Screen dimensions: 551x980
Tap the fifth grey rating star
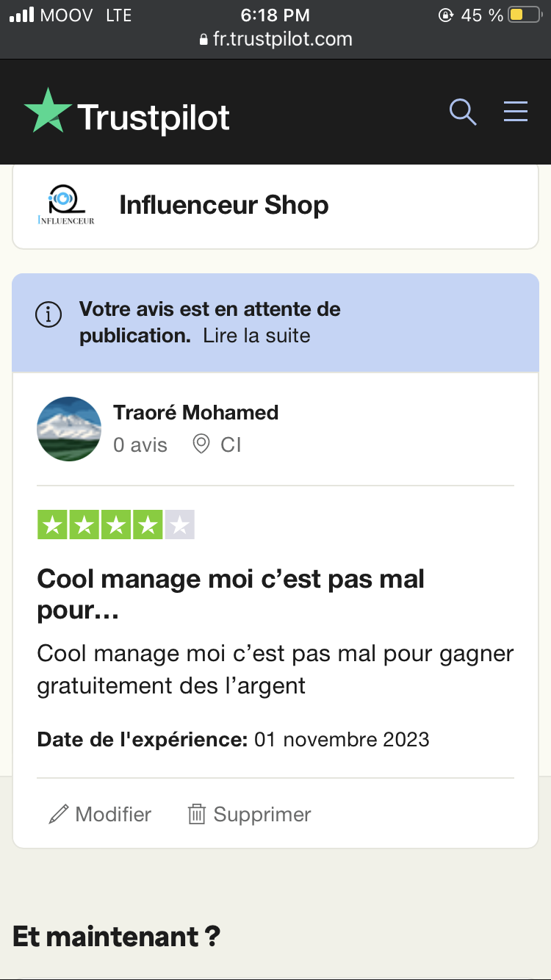(x=179, y=525)
